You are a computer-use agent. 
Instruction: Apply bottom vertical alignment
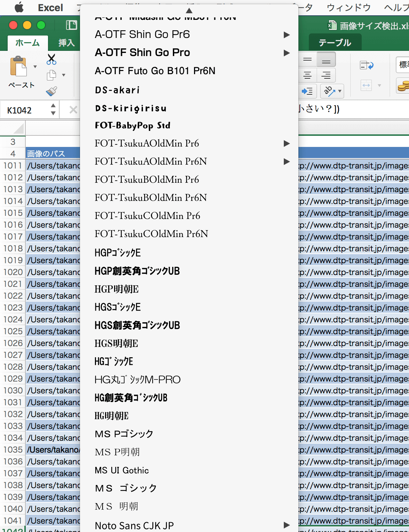[326, 59]
